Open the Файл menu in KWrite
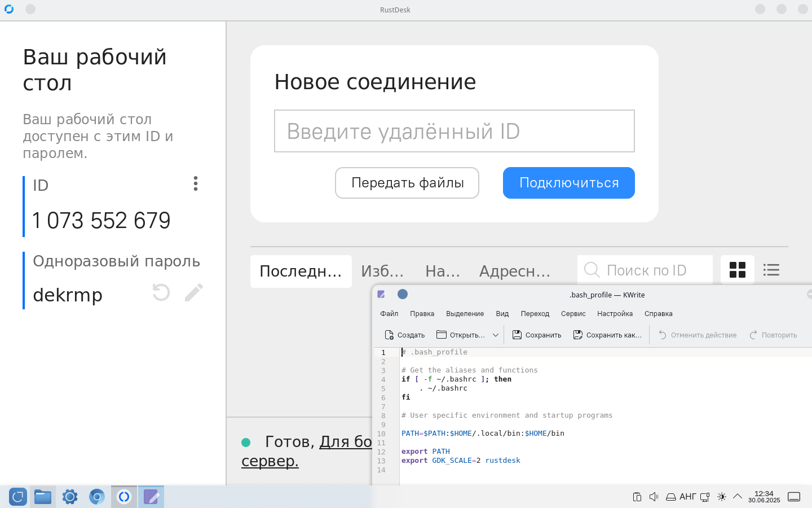The image size is (812, 508). click(x=389, y=314)
